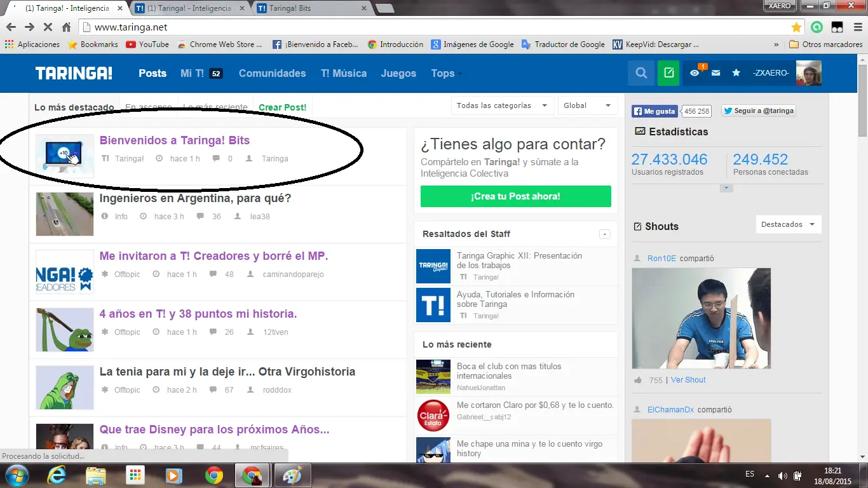
Task: Open post Bienvenidos a Taringa! Bits
Action: pos(175,140)
